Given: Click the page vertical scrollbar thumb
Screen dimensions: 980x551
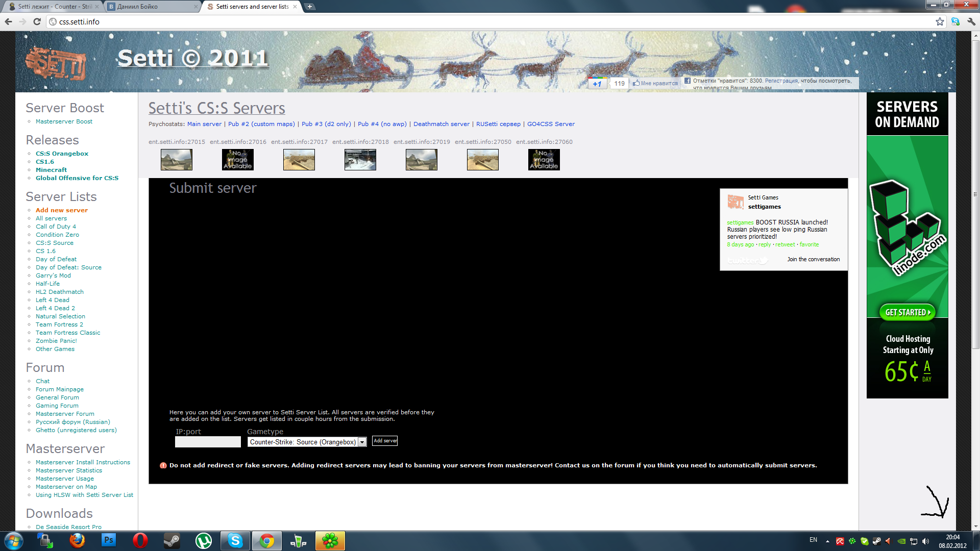Looking at the screenshot, I should (x=975, y=194).
